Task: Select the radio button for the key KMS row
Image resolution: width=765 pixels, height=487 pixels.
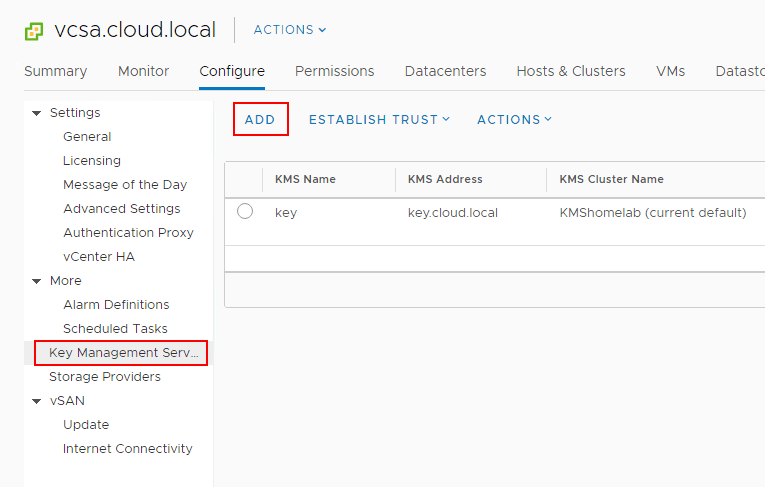Action: click(245, 212)
